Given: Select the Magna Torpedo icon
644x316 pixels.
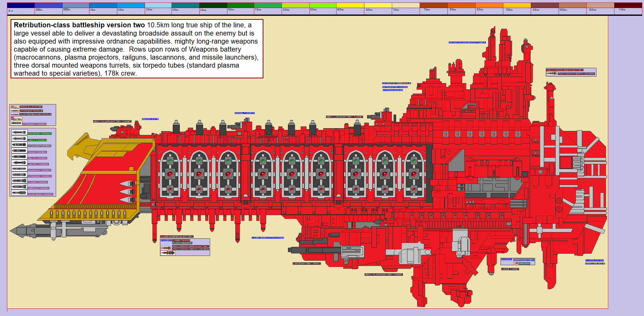Looking at the screenshot, I should pos(19,150).
